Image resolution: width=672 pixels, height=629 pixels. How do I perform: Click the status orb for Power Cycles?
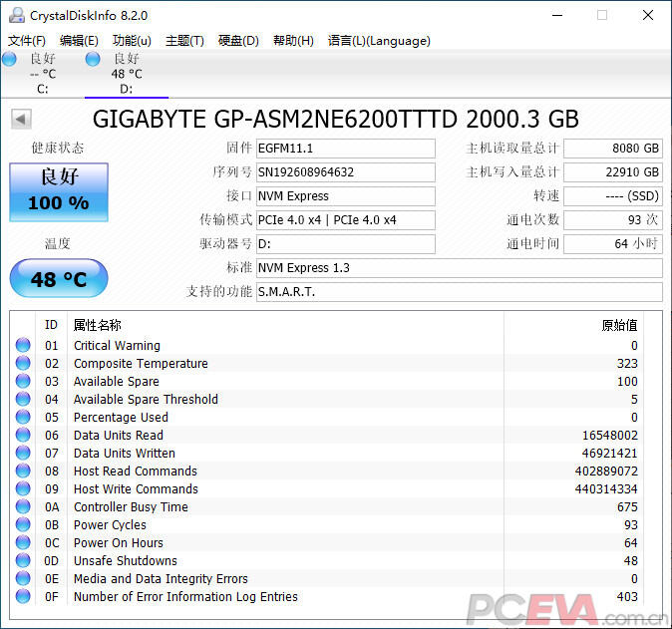23,524
